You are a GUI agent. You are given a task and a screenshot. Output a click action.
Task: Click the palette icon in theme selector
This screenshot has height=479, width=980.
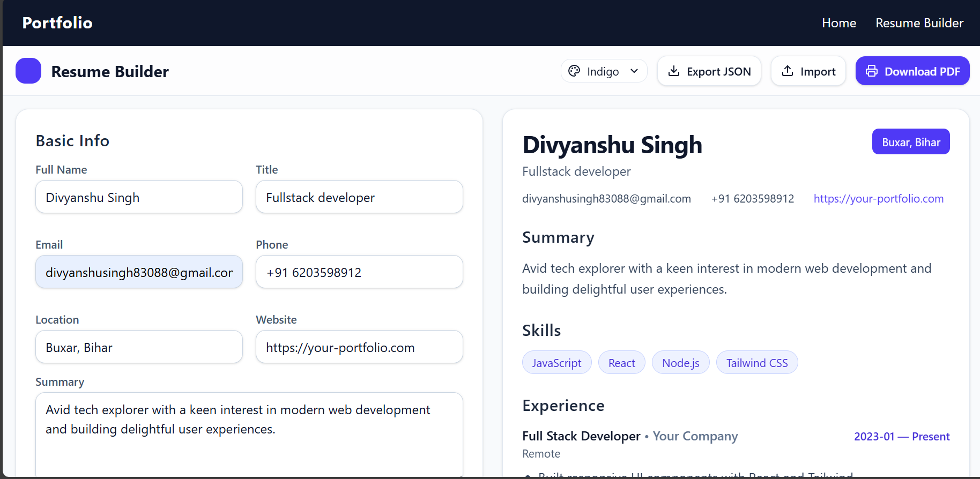[x=574, y=71]
